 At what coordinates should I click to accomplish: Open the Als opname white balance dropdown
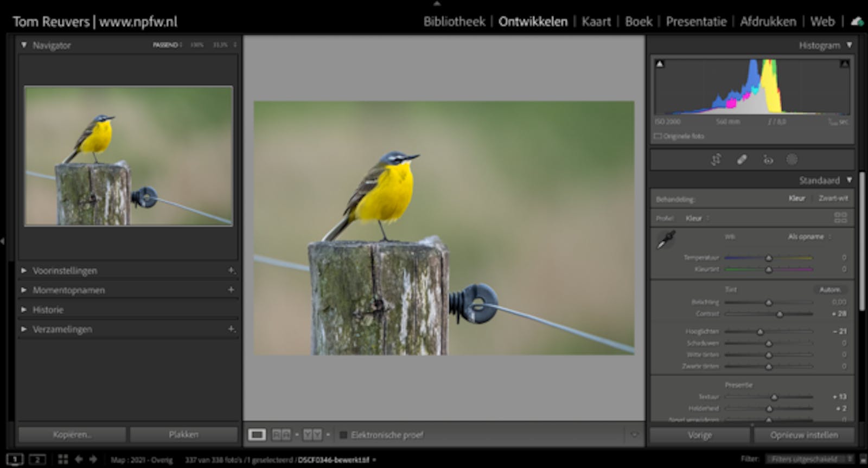pos(808,236)
